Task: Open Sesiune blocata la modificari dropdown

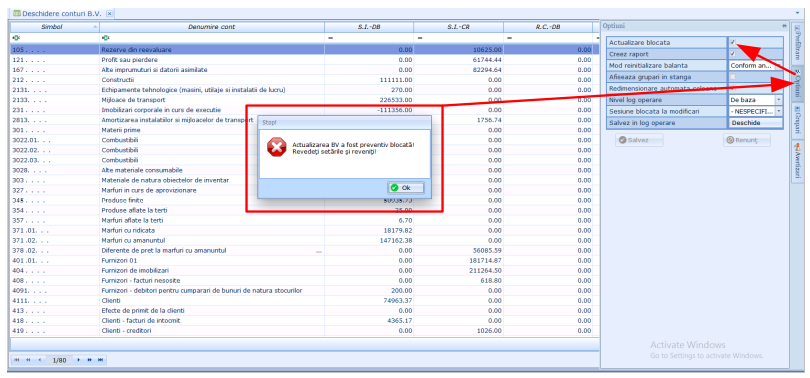Action: click(x=779, y=111)
